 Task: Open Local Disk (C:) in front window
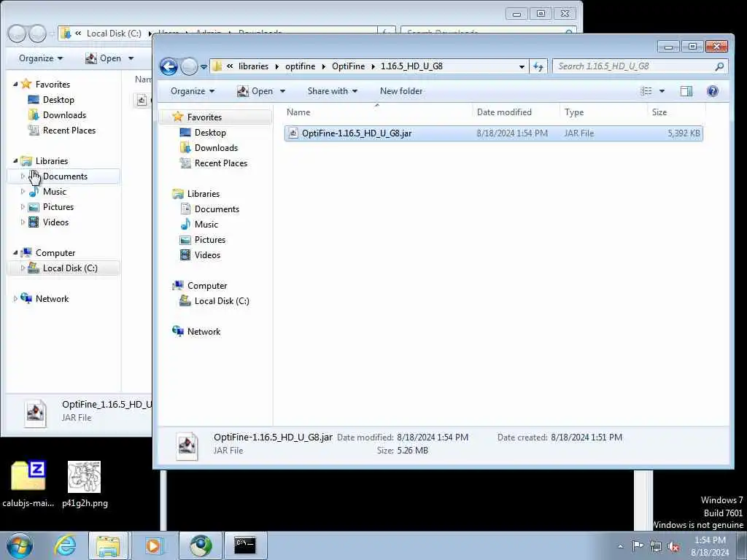(x=222, y=301)
